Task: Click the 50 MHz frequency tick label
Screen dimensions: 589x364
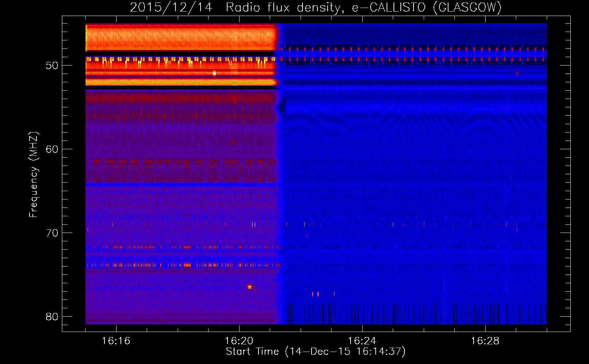Action: 52,66
